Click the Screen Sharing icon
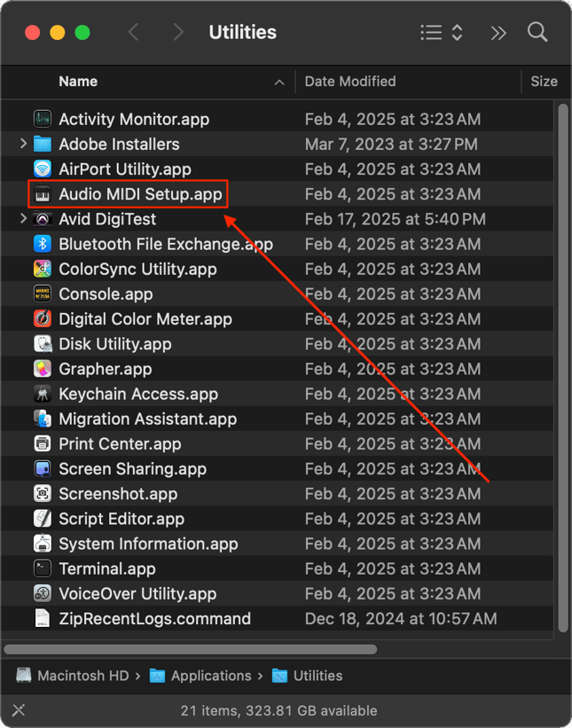 pos(43,469)
